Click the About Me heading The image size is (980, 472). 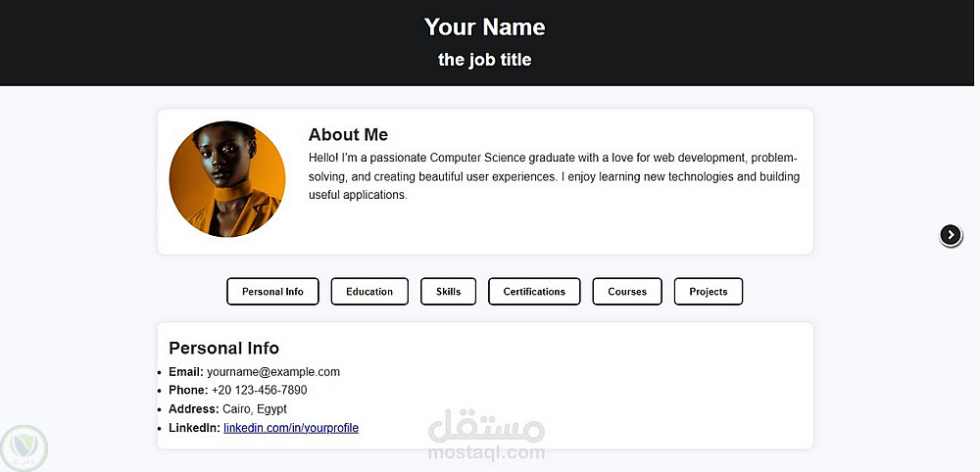(348, 135)
